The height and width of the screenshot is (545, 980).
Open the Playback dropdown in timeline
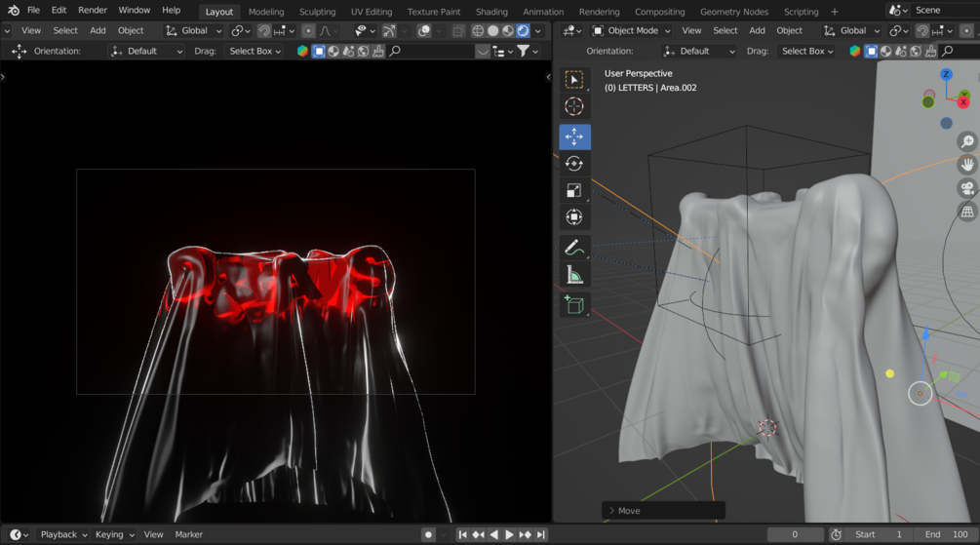(x=63, y=534)
